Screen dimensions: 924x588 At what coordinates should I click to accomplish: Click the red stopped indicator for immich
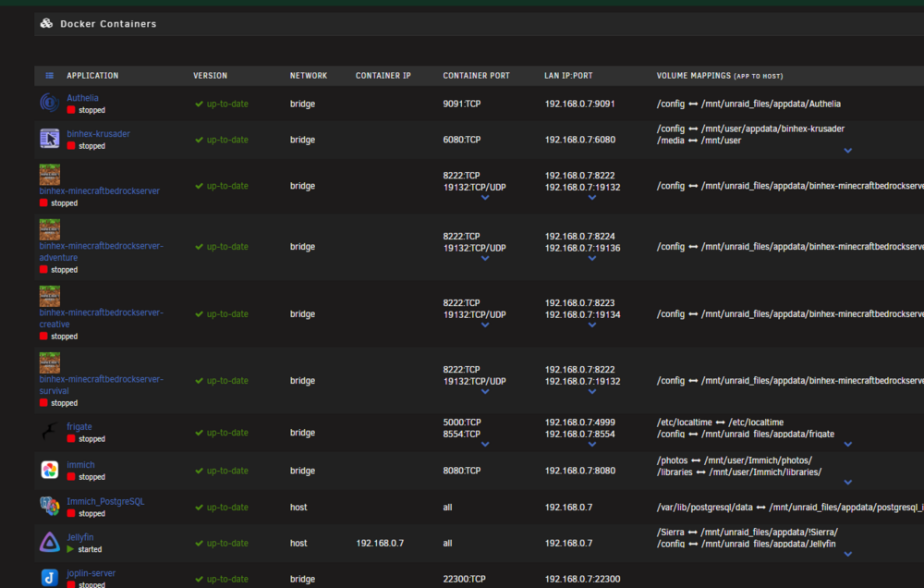click(71, 476)
